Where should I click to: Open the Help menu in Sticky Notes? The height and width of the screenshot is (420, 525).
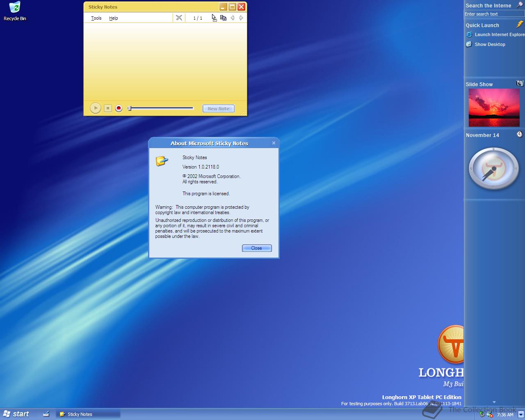click(x=113, y=18)
